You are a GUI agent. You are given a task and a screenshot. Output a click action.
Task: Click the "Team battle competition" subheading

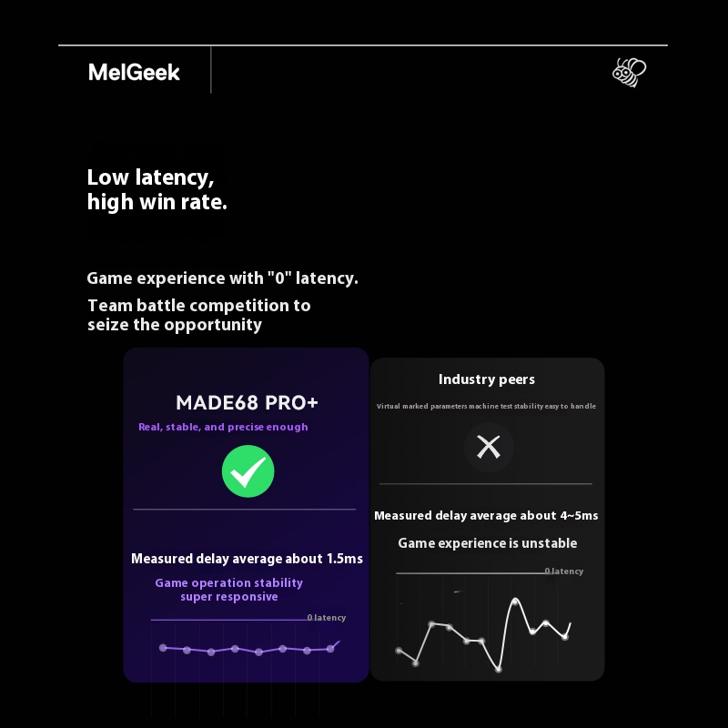click(x=198, y=315)
